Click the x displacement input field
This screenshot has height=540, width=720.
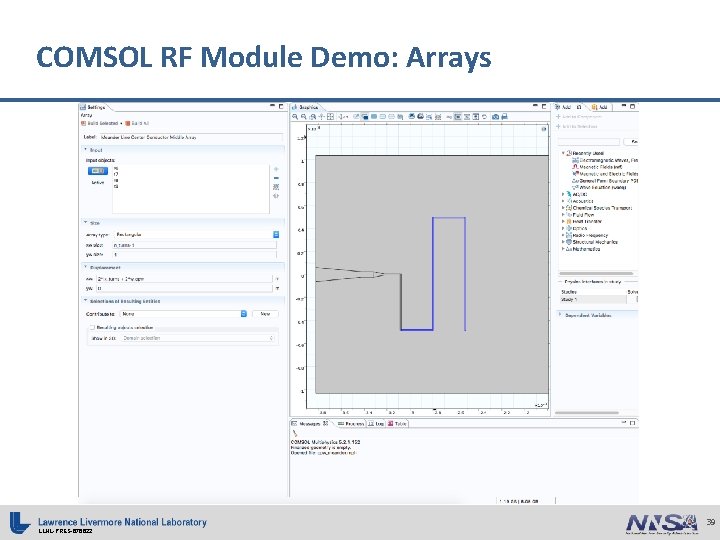(x=184, y=279)
